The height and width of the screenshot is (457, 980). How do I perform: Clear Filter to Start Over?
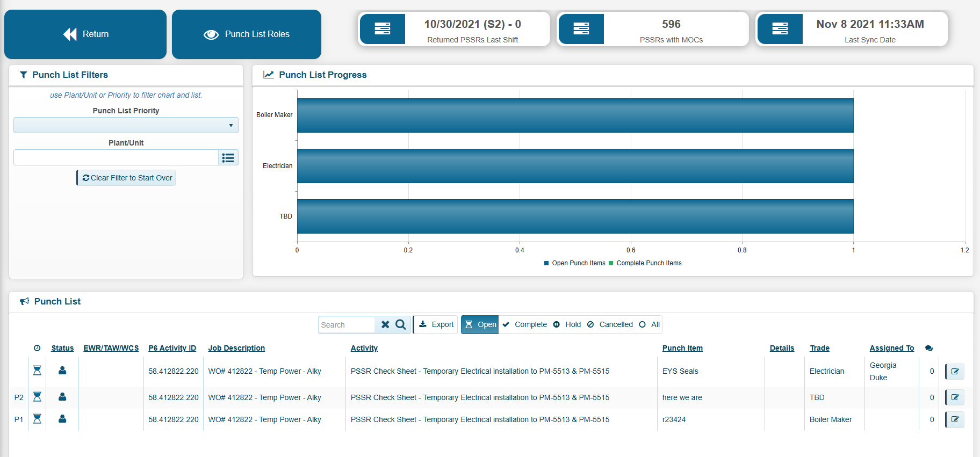[127, 178]
